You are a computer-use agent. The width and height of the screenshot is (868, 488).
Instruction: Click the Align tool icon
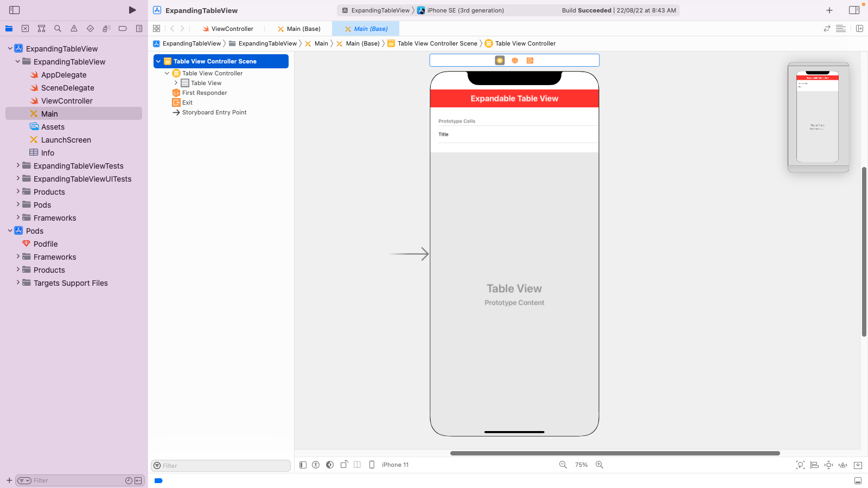814,465
